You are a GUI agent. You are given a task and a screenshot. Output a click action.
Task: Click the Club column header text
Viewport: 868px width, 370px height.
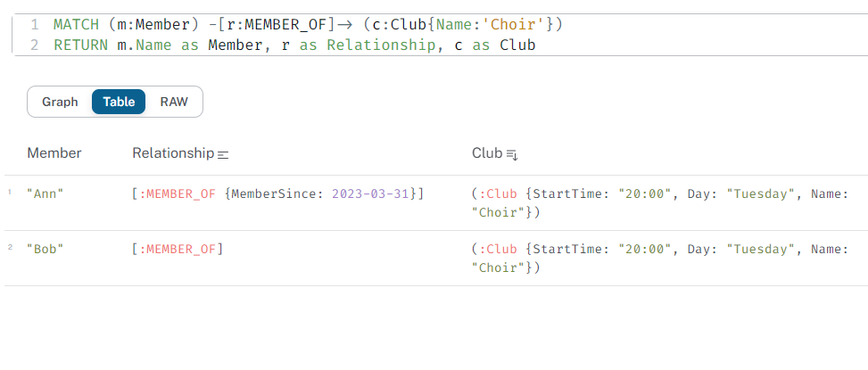[487, 153]
